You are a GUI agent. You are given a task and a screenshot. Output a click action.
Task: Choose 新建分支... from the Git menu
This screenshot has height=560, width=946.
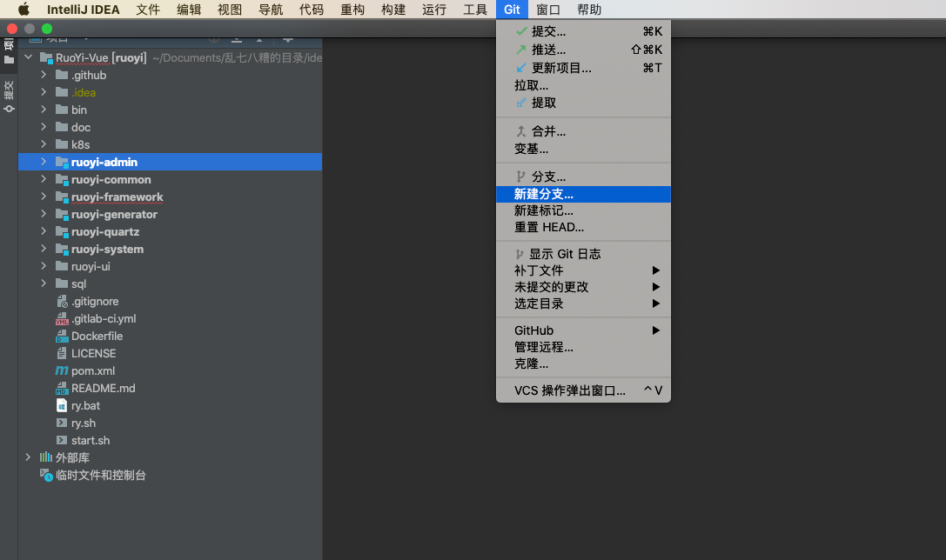544,194
